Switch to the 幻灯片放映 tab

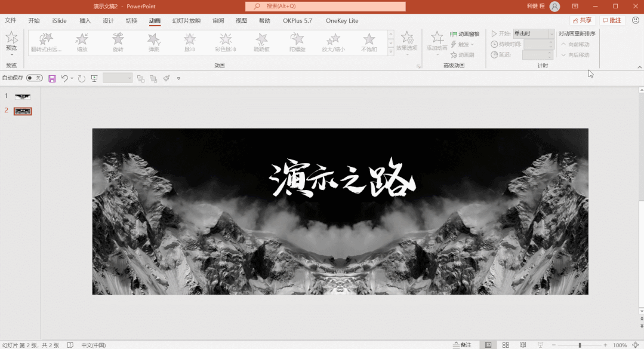[186, 20]
